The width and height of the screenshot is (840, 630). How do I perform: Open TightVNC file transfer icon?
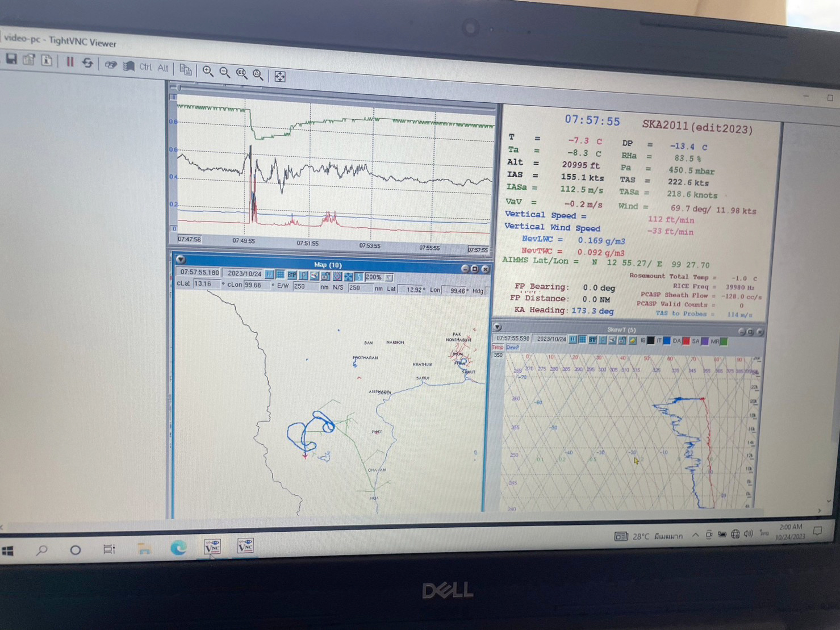click(x=186, y=69)
